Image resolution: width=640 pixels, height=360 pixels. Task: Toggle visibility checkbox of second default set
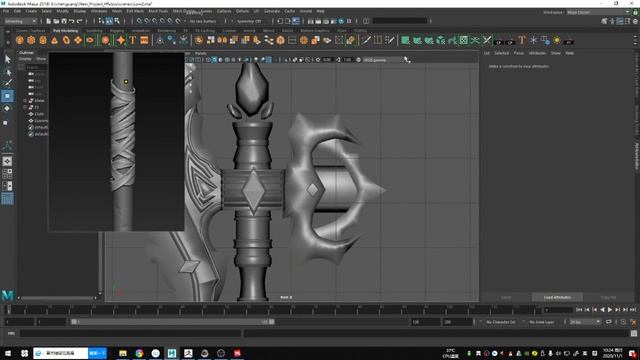tap(31, 134)
